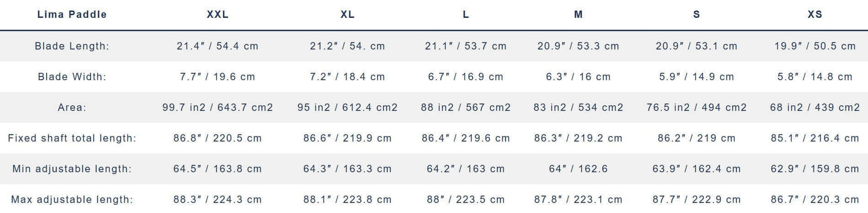Select the XXL column header
Viewport: 868px width, 213px height.
(x=217, y=14)
